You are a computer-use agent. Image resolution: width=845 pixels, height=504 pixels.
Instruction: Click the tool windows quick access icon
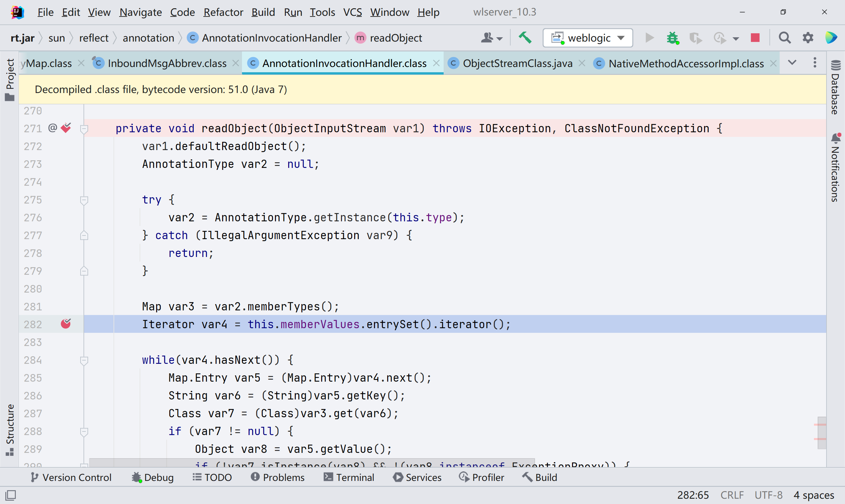11,495
